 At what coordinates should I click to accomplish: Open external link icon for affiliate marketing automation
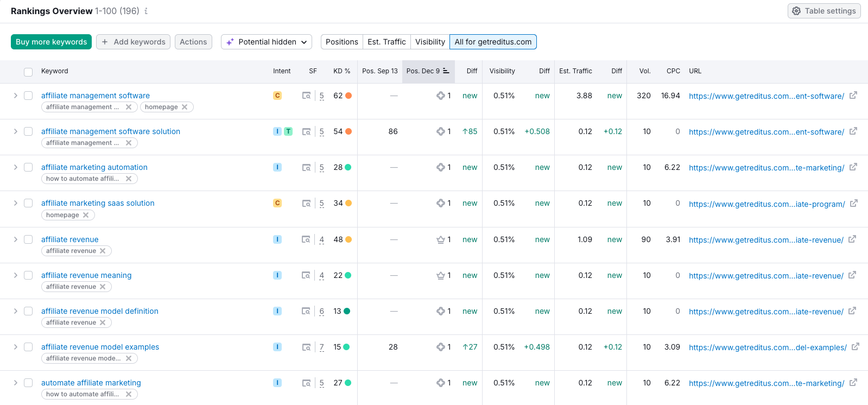click(853, 167)
